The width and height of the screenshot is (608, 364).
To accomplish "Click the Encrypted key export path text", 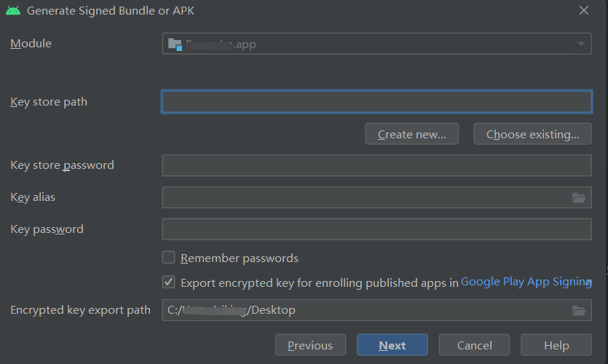I will click(x=364, y=310).
